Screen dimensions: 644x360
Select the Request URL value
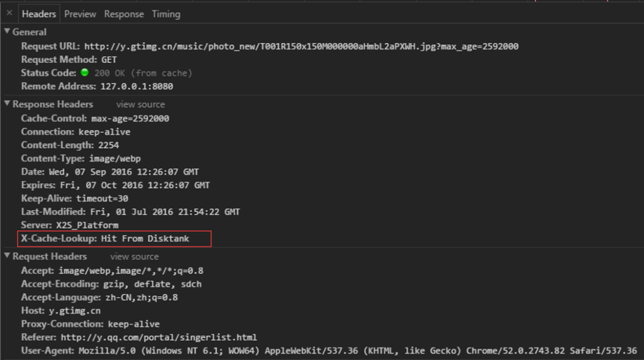pos(301,47)
